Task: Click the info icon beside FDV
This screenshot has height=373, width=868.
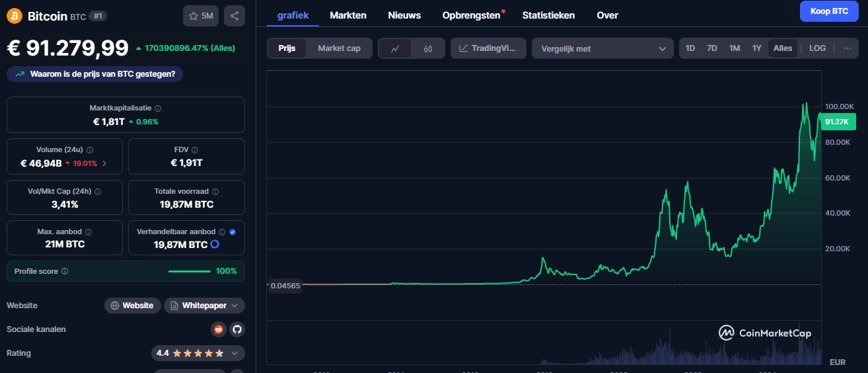Action: tap(195, 150)
